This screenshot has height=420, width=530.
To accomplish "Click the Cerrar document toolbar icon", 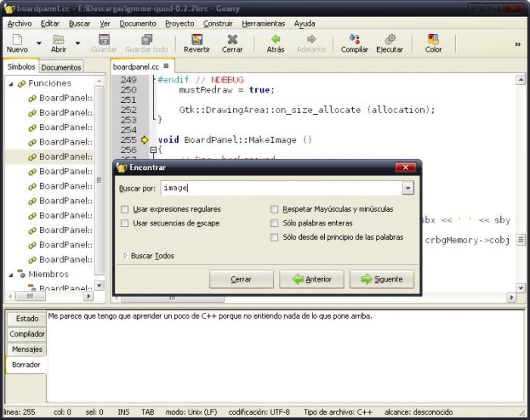I will (232, 39).
